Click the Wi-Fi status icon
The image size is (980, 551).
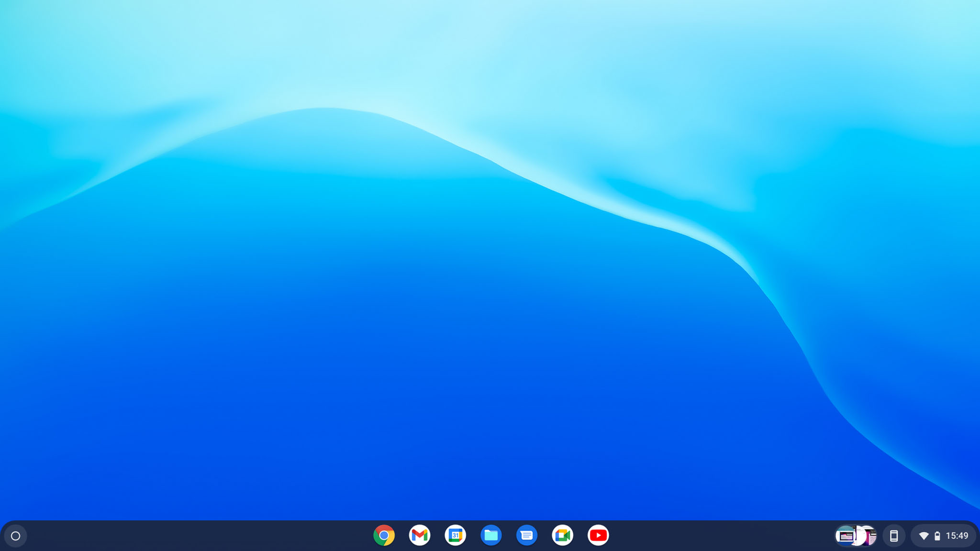tap(924, 536)
